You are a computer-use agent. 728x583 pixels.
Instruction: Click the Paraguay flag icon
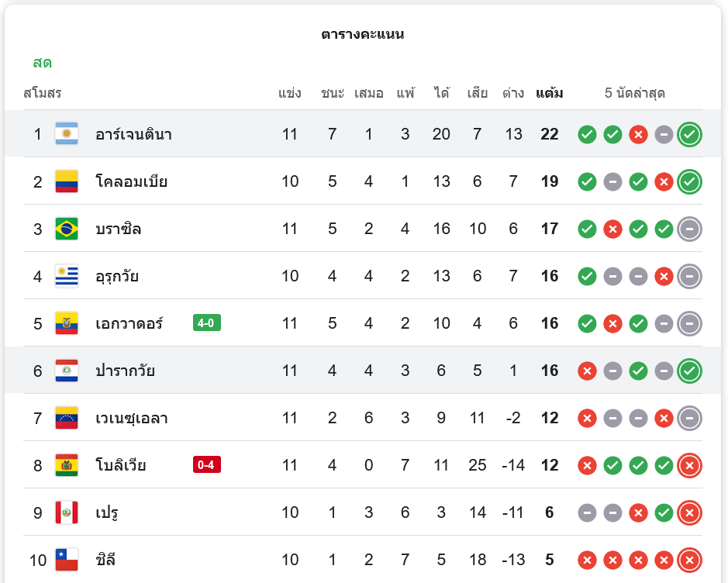67,371
